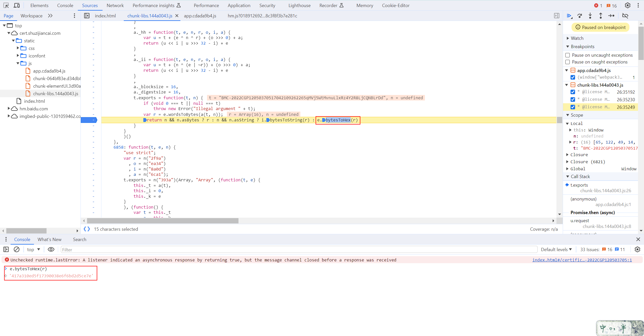
Task: Clear the console output
Action: pos(17,249)
